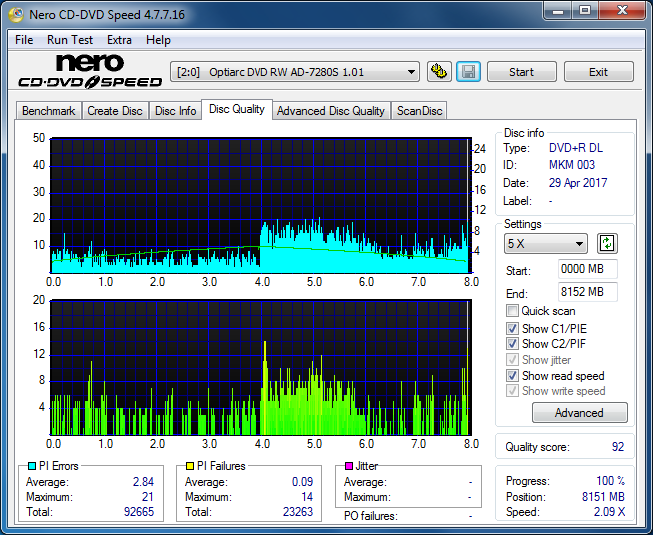Image resolution: width=653 pixels, height=535 pixels.
Task: Open the Help menu
Action: click(x=158, y=40)
